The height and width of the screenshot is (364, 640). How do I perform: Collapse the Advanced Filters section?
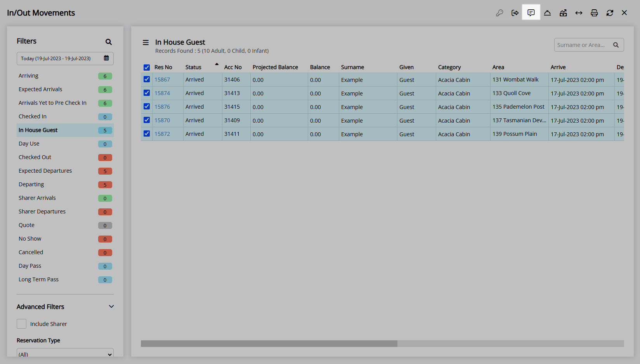[x=111, y=307]
